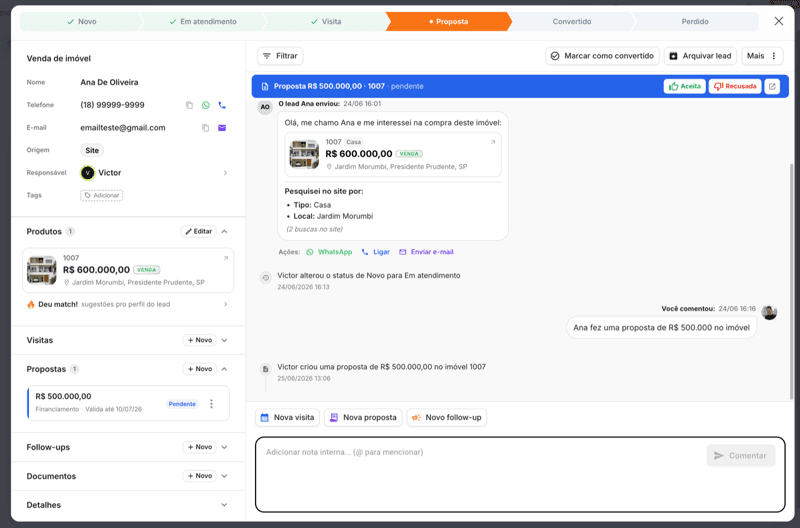Screen dimensions: 800x528
Task: Copy the e-mail address with the copy icon
Action: pyautogui.click(x=206, y=128)
